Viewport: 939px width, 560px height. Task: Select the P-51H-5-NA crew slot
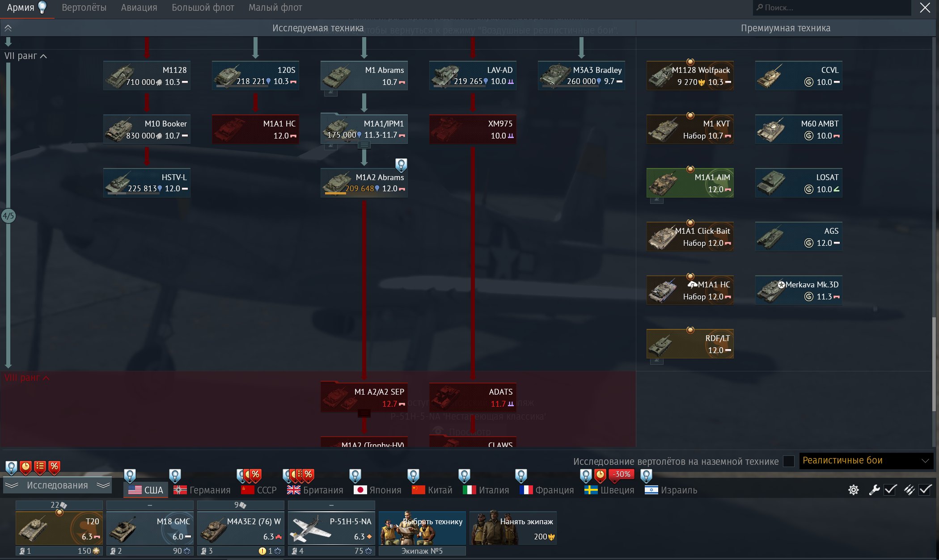click(331, 528)
